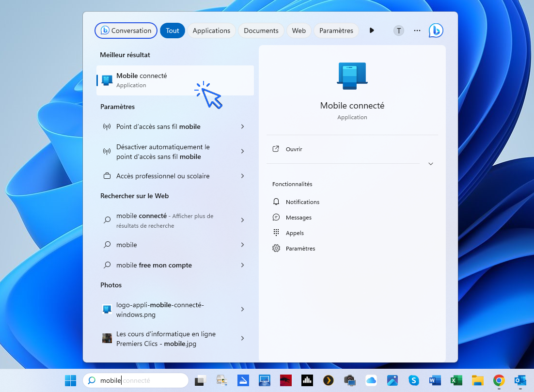Open Appels feature of Mobile connecté

(x=288, y=233)
